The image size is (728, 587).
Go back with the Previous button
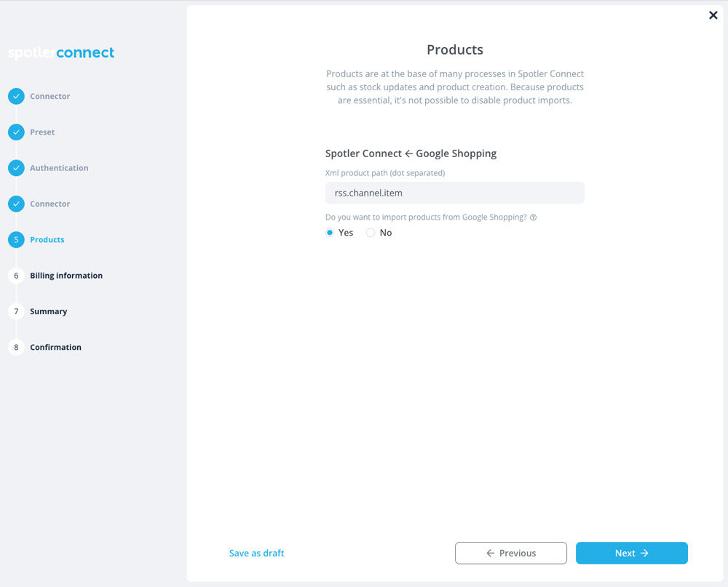point(511,553)
